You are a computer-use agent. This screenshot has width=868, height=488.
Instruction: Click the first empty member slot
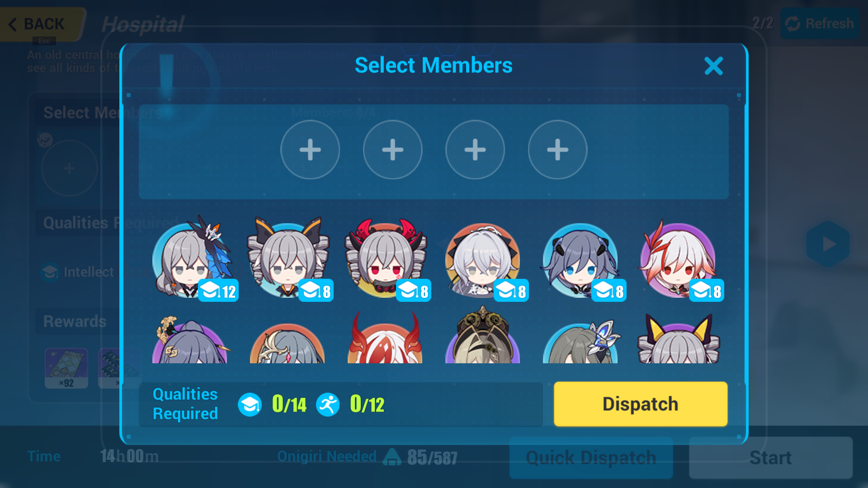coord(310,150)
